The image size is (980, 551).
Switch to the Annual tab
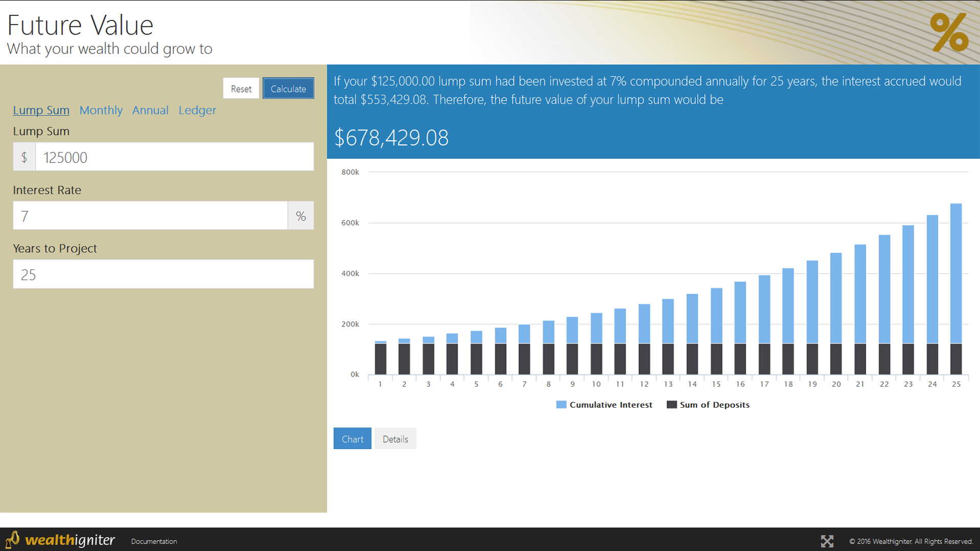[x=150, y=110]
